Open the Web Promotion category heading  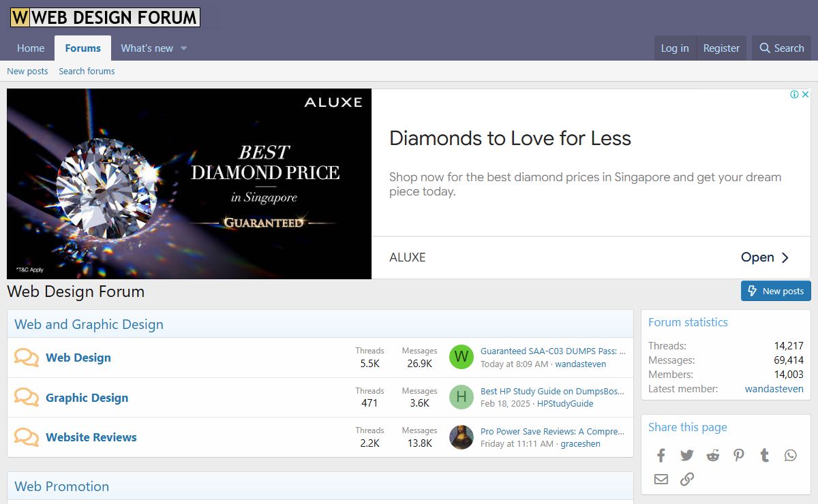click(x=62, y=486)
